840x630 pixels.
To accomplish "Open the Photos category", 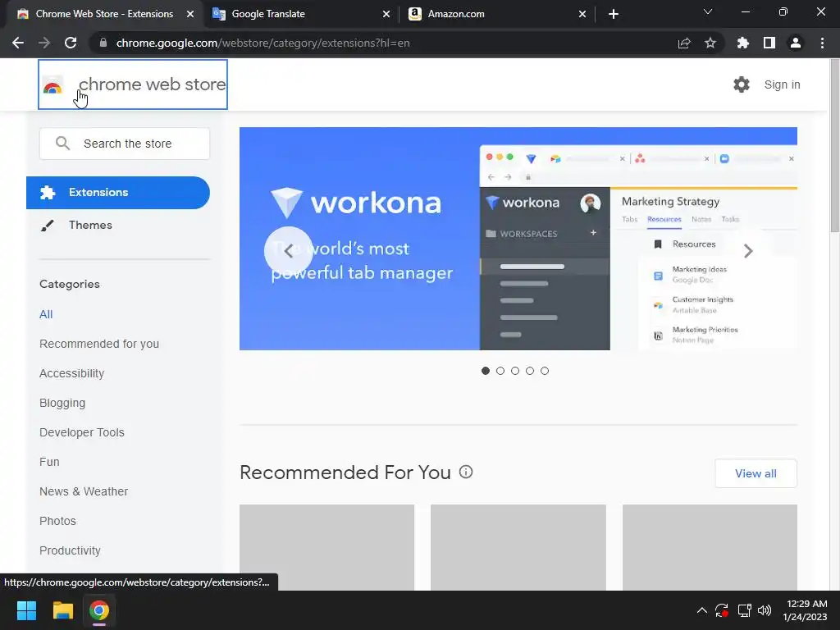I will 58,521.
